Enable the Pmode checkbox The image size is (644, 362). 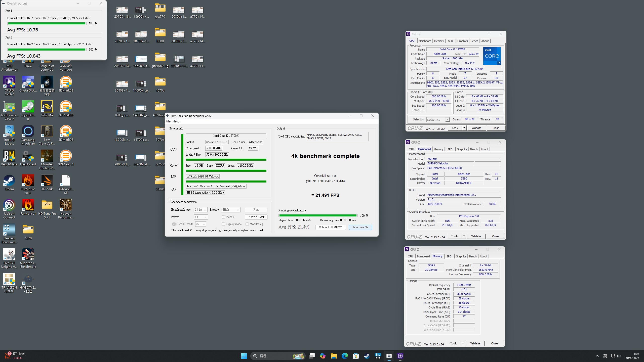click(223, 217)
